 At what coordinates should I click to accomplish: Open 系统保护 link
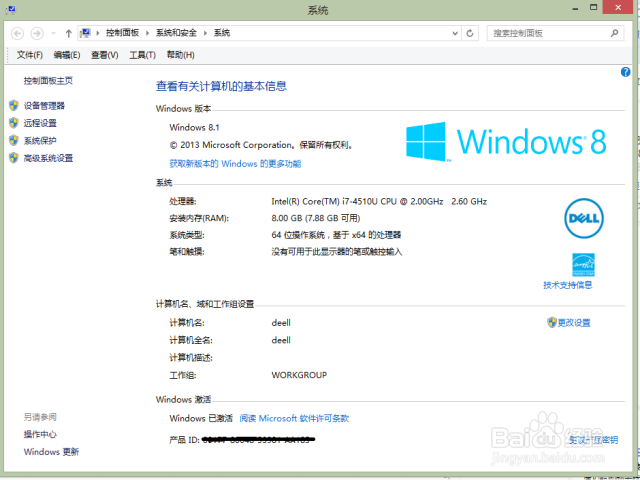tap(40, 141)
